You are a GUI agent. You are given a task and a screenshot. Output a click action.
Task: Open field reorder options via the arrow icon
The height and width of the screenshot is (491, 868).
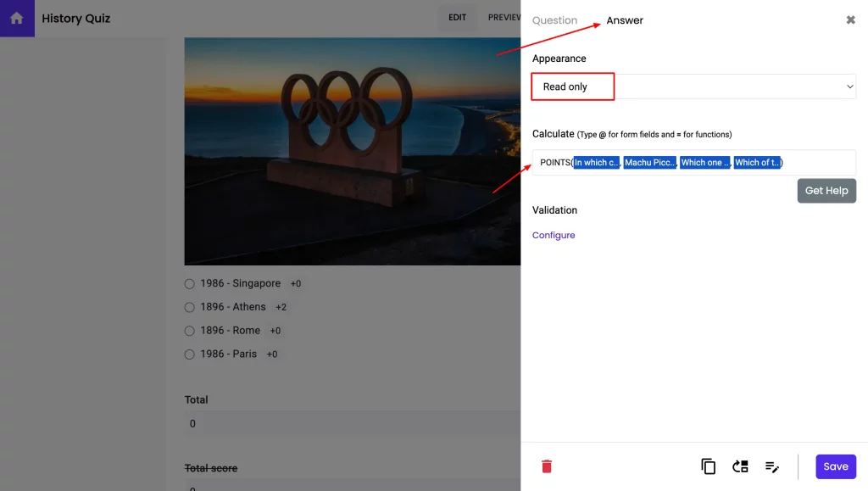tap(739, 466)
